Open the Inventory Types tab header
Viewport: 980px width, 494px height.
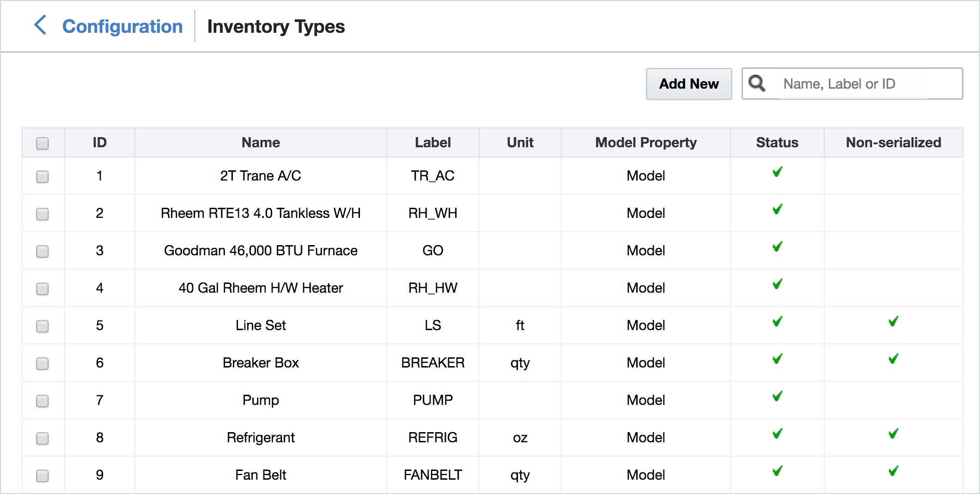(x=276, y=26)
